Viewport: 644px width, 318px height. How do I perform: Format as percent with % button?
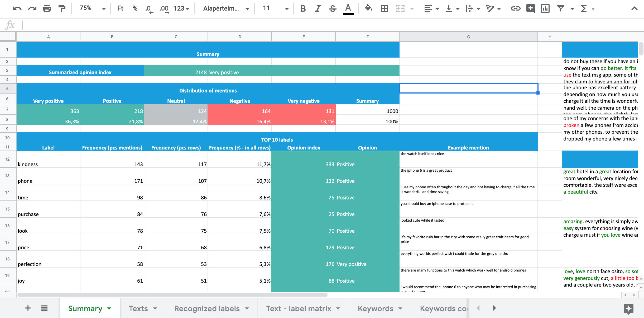pyautogui.click(x=135, y=8)
